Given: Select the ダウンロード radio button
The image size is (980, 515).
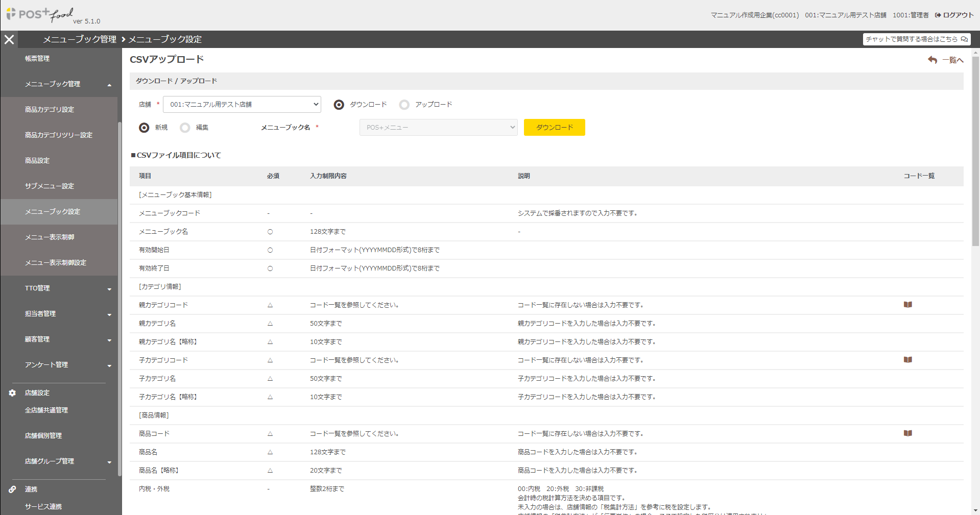Looking at the screenshot, I should click(x=339, y=105).
